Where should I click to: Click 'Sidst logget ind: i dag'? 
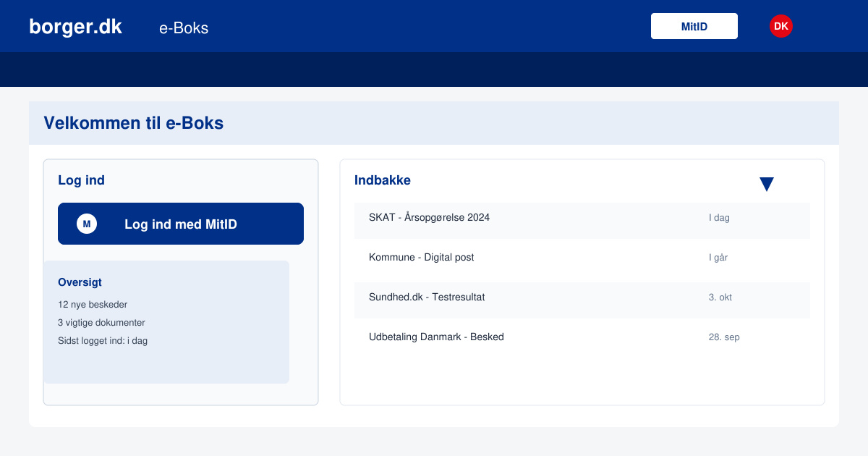pyautogui.click(x=103, y=341)
